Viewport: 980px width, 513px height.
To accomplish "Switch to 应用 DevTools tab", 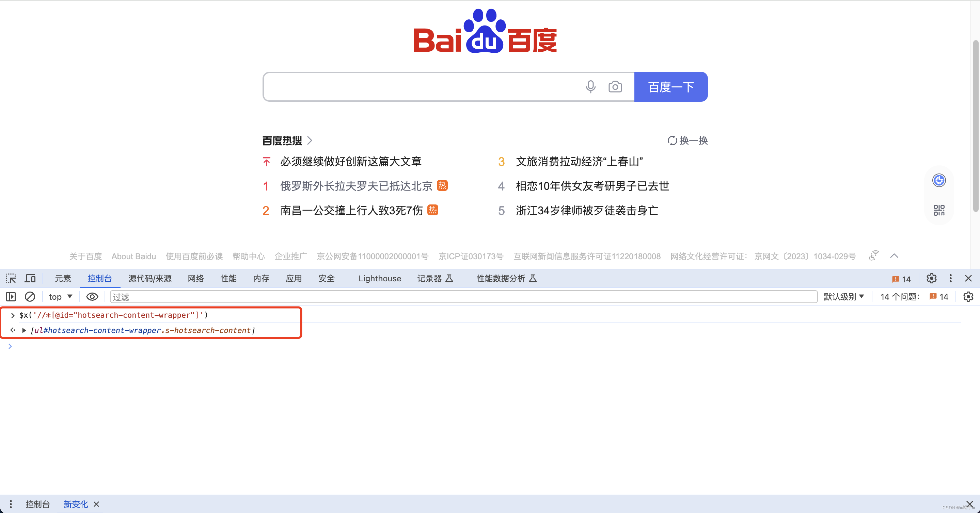I will [294, 279].
